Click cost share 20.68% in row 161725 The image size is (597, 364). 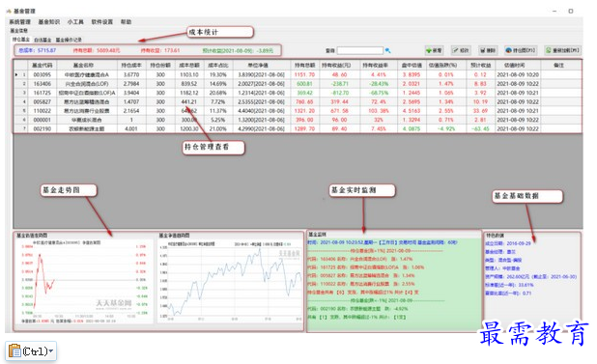217,93
